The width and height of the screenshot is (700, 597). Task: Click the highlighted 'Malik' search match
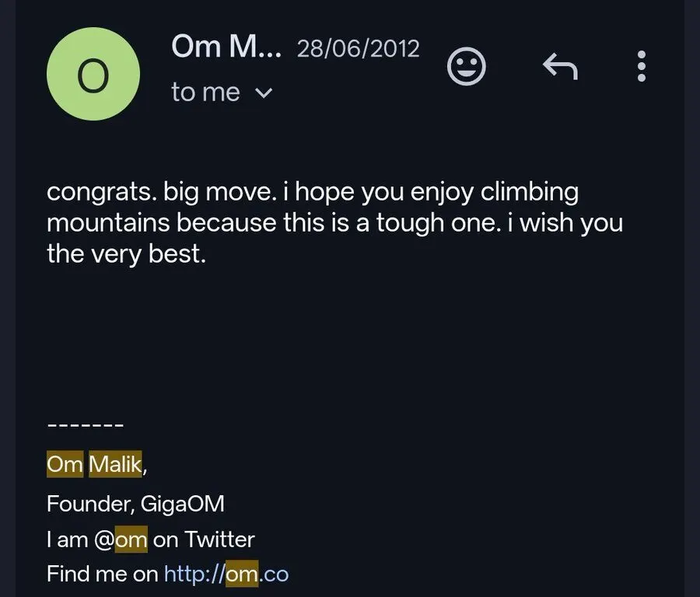[115, 464]
